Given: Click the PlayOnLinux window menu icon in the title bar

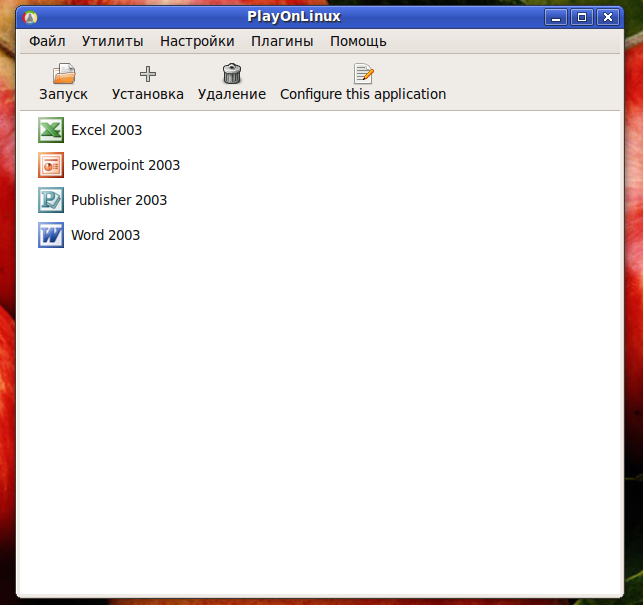Looking at the screenshot, I should (30, 17).
